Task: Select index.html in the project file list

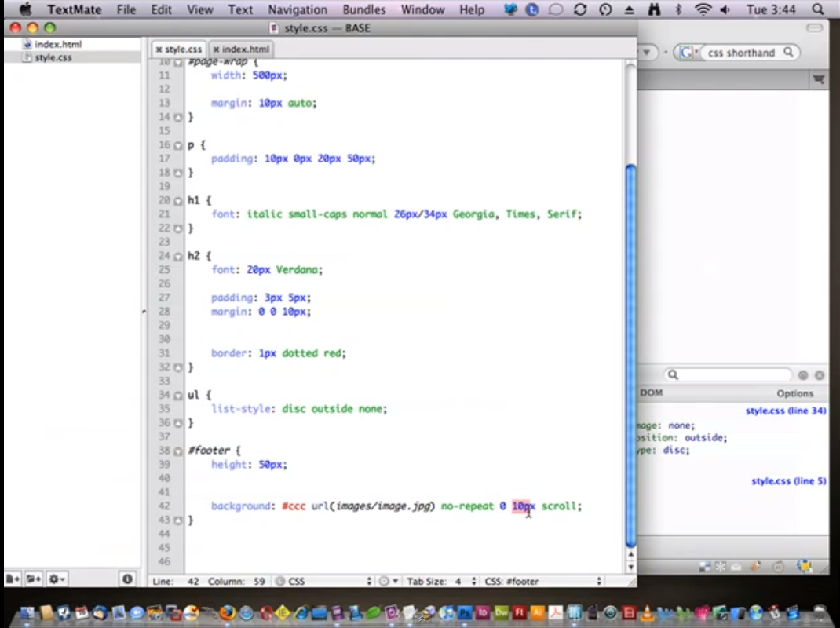Action: point(57,44)
